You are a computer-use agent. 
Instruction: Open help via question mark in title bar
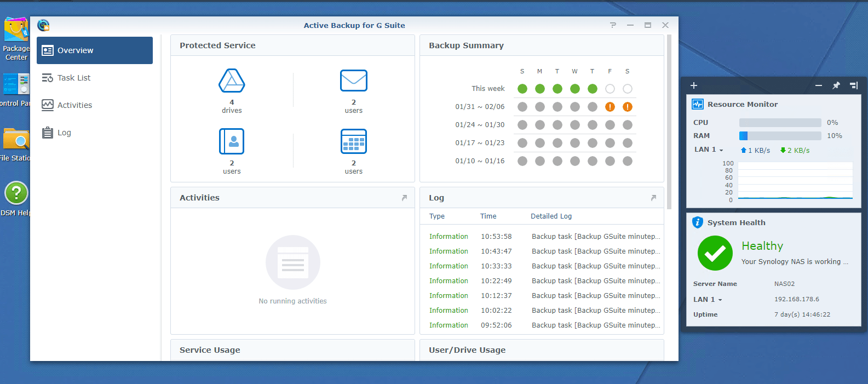(x=613, y=25)
